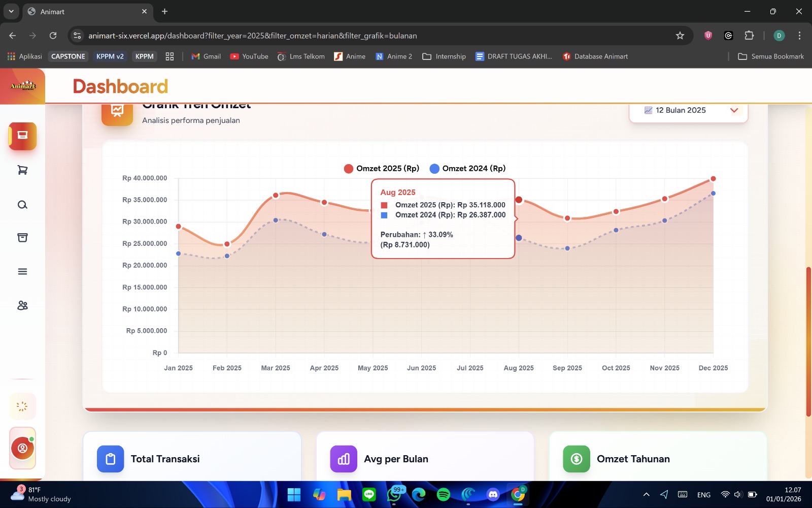Viewport: 812px width, 508px height.
Task: Click the loading spinner theme icon
Action: tap(22, 406)
